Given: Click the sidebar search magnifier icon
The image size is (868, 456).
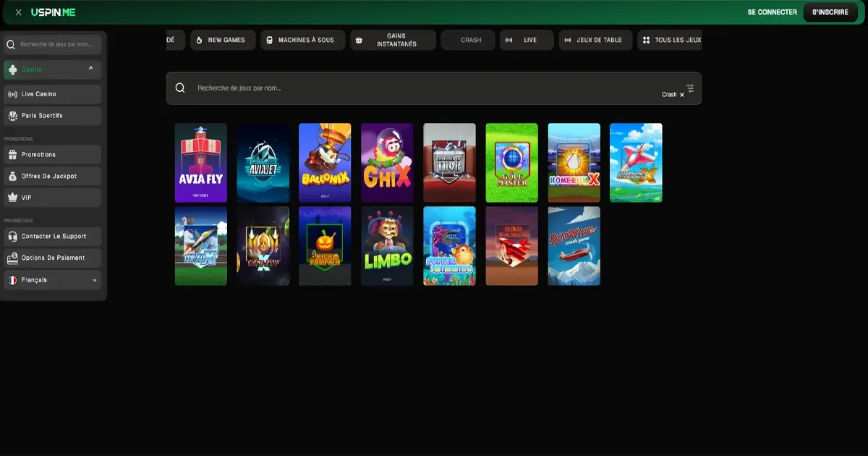Looking at the screenshot, I should pyautogui.click(x=11, y=44).
